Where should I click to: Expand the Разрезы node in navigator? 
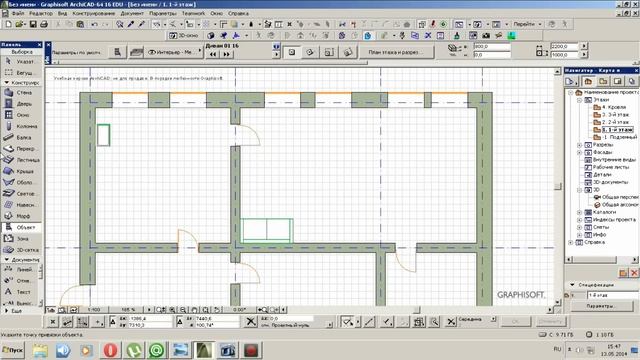(x=579, y=145)
